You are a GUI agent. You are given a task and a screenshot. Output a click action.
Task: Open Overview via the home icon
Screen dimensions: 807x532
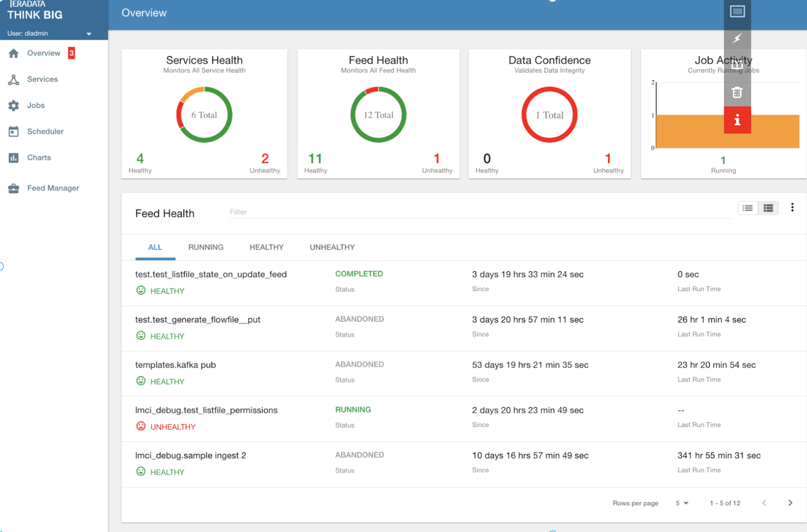(x=14, y=53)
